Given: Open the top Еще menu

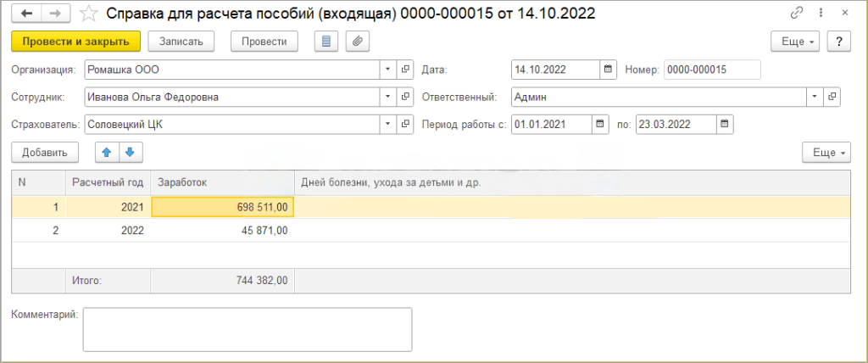Looking at the screenshot, I should (794, 42).
